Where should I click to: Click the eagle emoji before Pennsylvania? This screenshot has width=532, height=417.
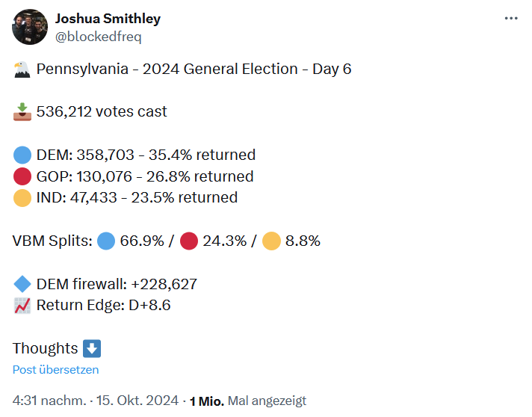[x=22, y=69]
